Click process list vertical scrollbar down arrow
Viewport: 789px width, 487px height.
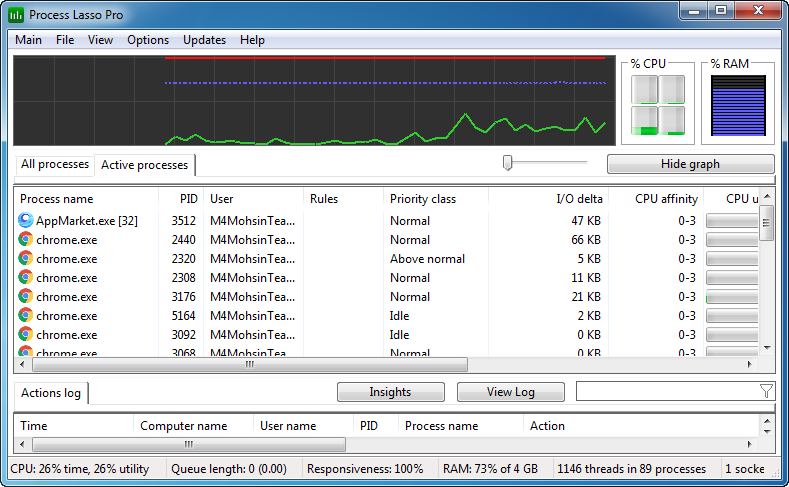[x=767, y=348]
